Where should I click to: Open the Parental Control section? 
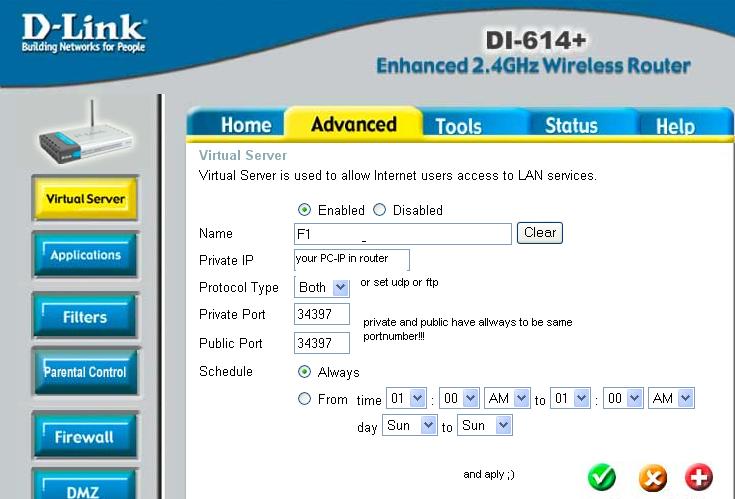point(85,372)
